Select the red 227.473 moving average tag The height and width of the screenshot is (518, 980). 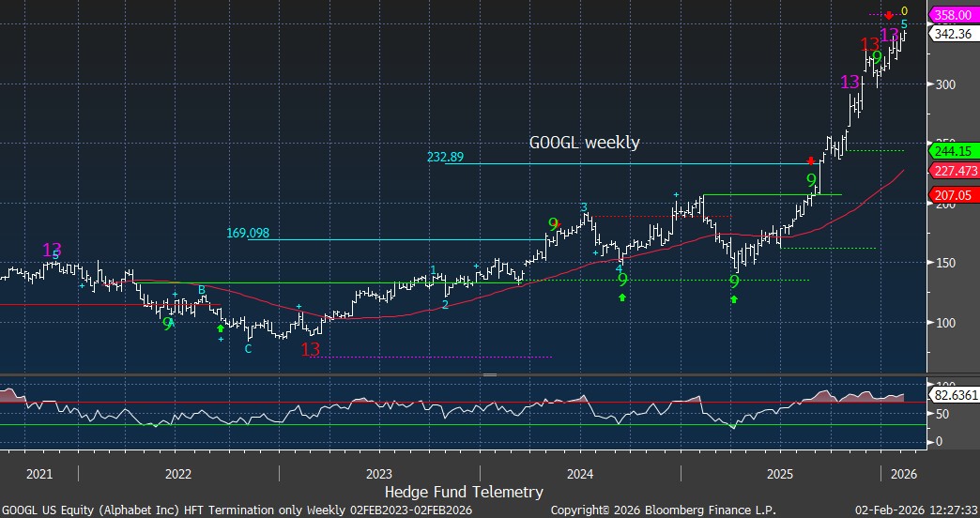click(955, 171)
